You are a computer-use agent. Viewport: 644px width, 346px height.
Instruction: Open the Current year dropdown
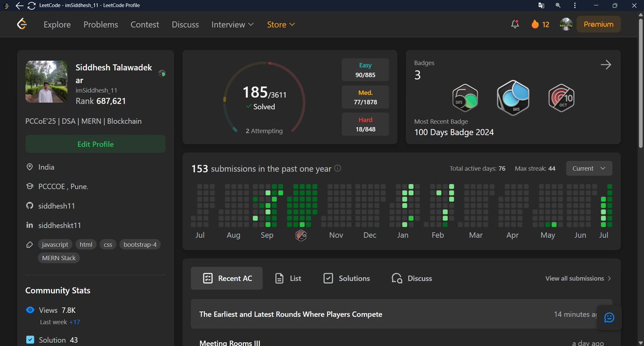click(589, 168)
